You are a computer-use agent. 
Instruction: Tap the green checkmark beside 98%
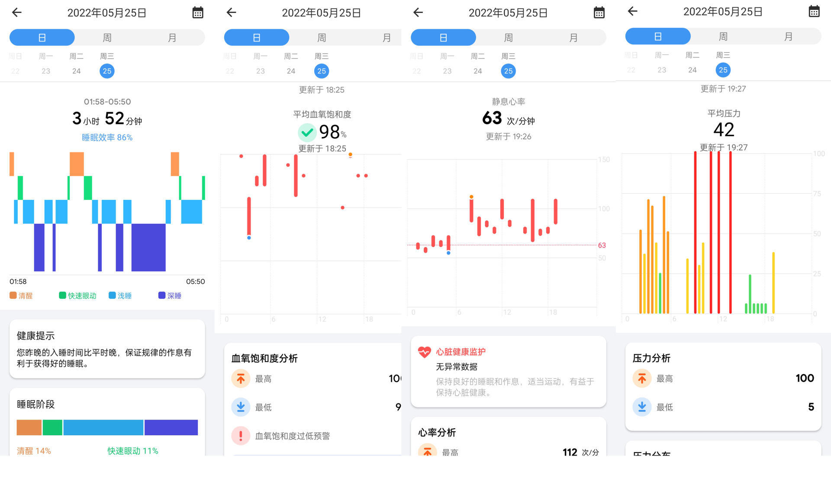point(307,132)
